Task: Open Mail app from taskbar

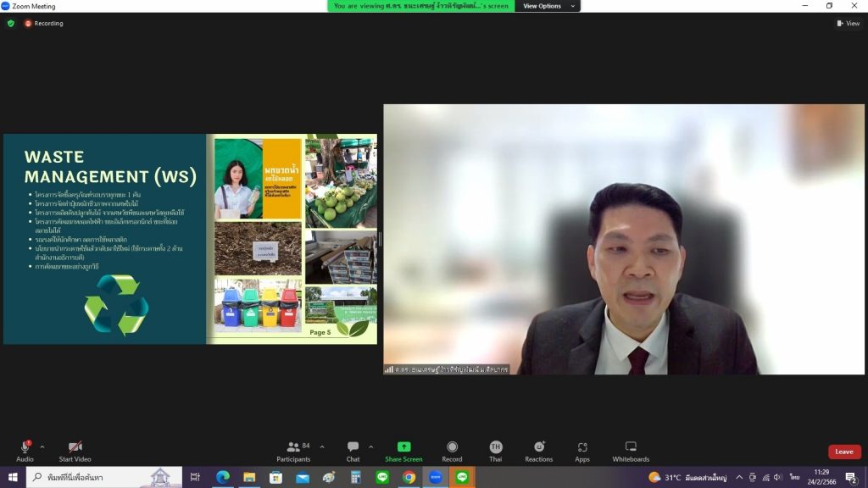Action: point(303,477)
